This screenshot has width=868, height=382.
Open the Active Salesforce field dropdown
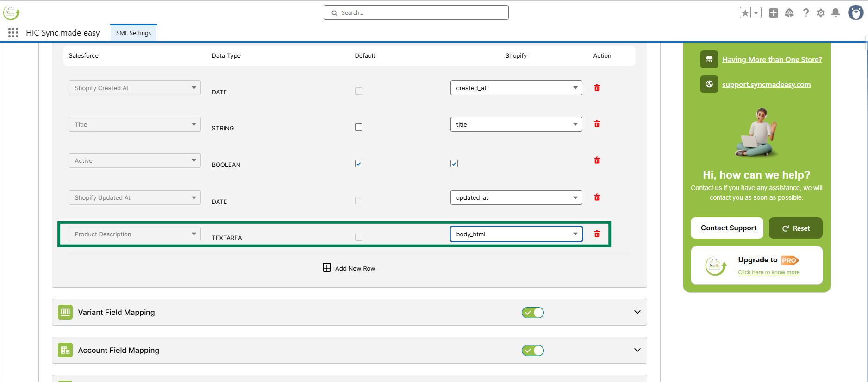pyautogui.click(x=135, y=160)
